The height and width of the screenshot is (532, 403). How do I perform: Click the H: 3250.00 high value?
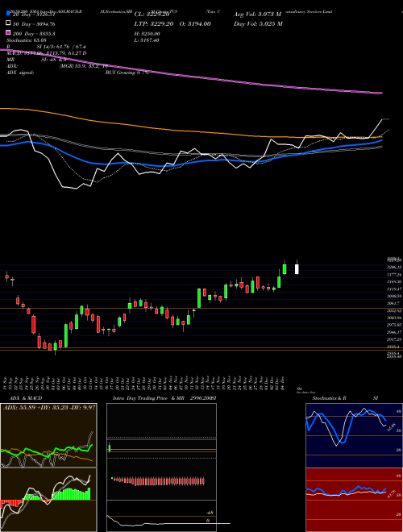point(147,34)
